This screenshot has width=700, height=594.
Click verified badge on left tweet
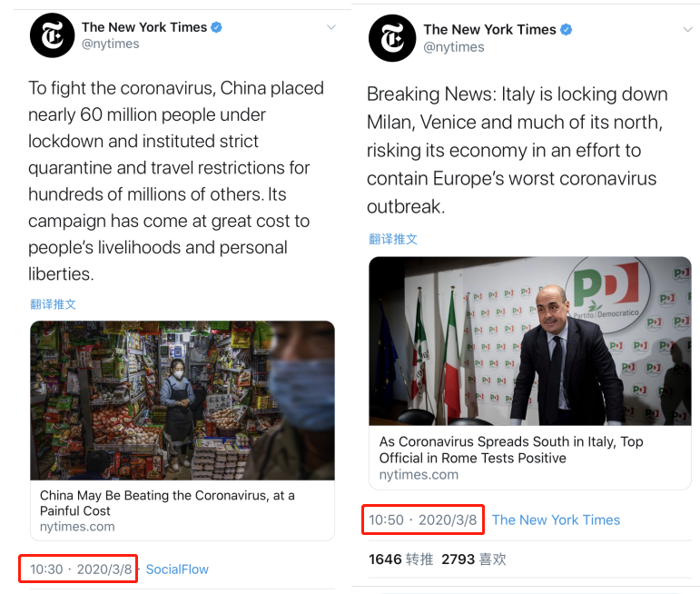pos(217,27)
